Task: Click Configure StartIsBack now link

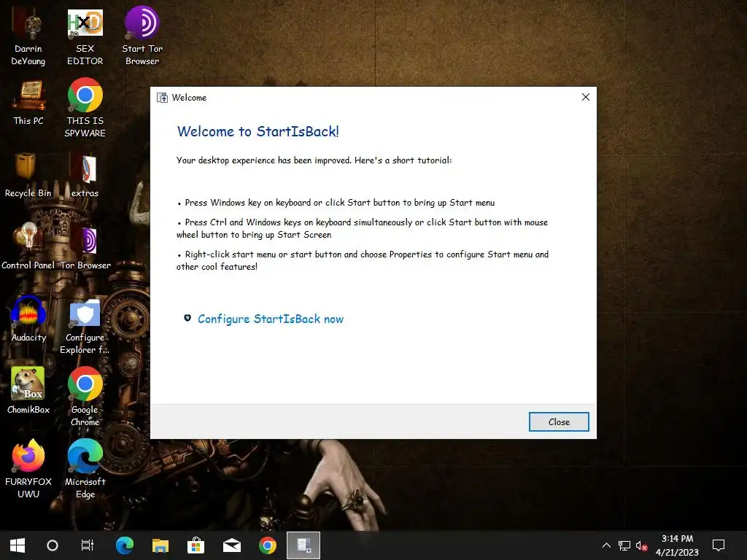Action: point(271,319)
